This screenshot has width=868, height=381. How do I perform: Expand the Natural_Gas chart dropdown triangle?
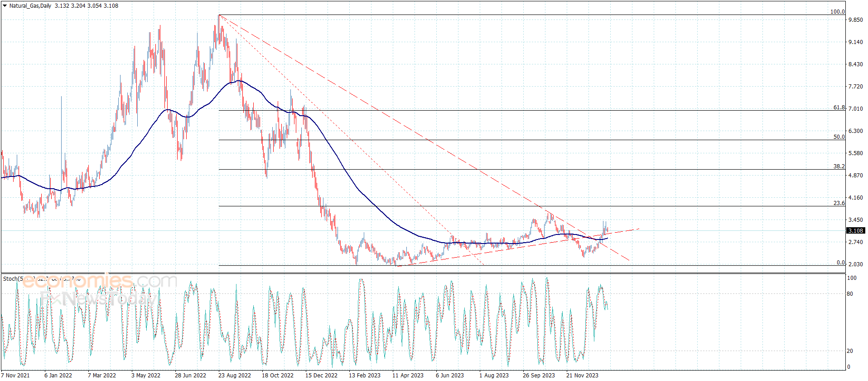pyautogui.click(x=5, y=6)
